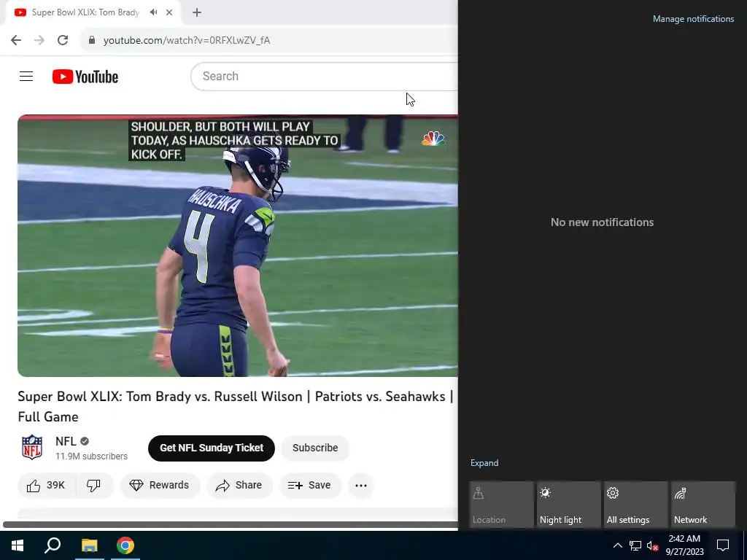Image resolution: width=747 pixels, height=560 pixels.
Task: Toggle the Night light quick action
Action: (568, 505)
